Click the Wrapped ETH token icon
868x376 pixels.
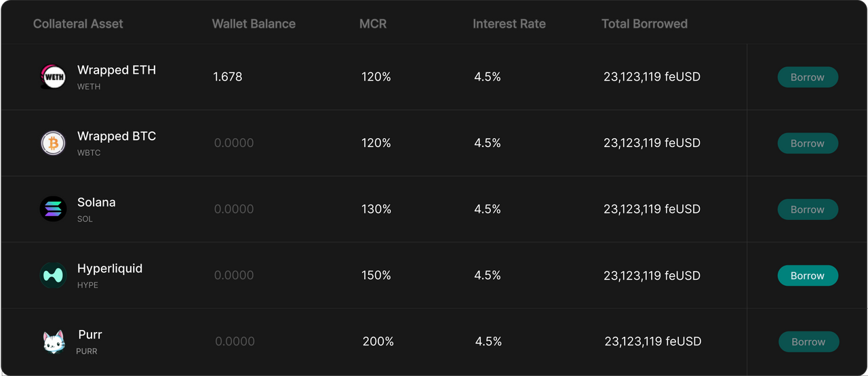[53, 77]
